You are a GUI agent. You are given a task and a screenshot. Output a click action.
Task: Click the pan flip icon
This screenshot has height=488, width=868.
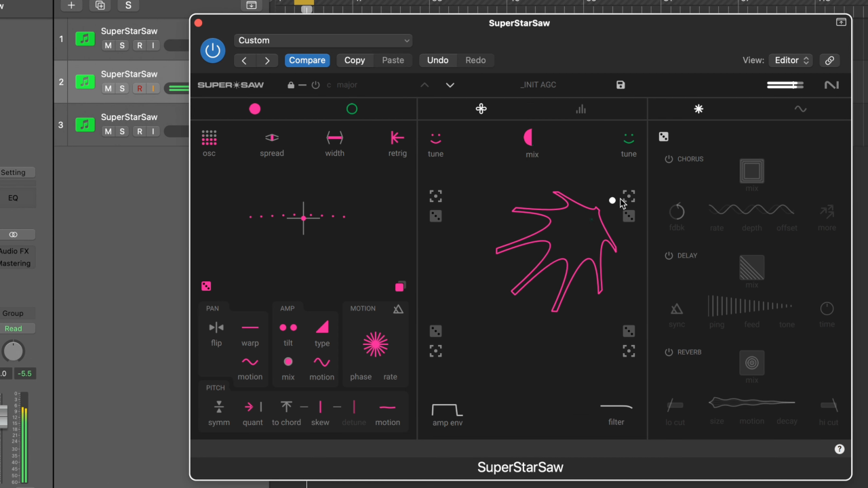(x=216, y=327)
